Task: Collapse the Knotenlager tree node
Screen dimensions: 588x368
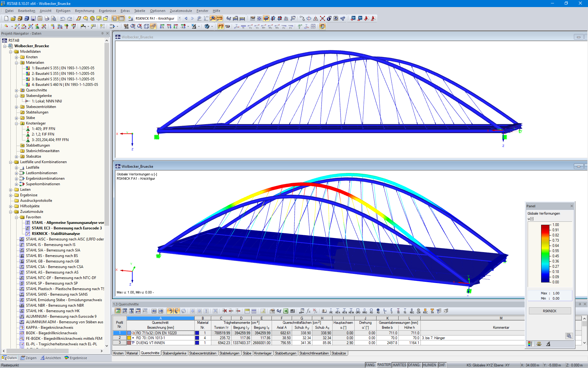Action: [17, 123]
